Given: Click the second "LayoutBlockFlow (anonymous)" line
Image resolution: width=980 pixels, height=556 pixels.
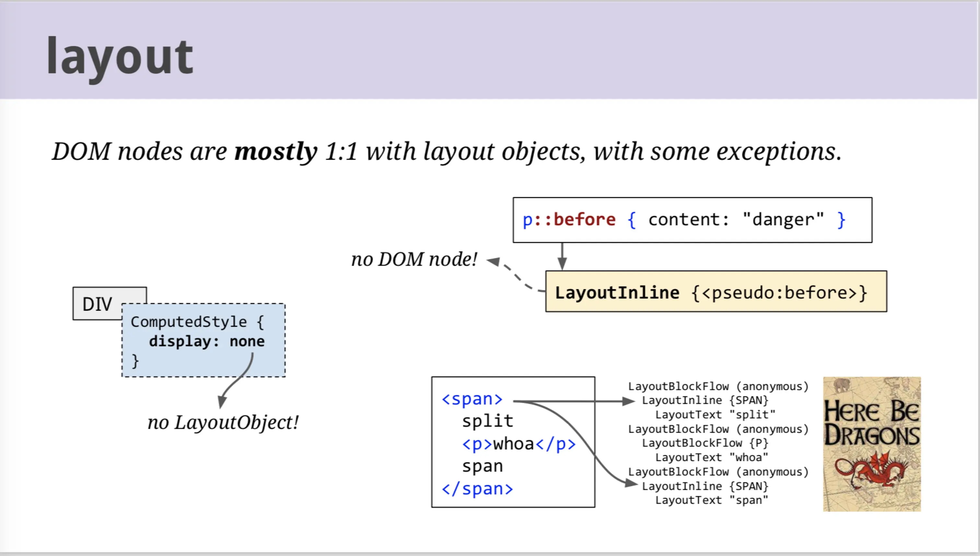Looking at the screenshot, I should click(718, 429).
